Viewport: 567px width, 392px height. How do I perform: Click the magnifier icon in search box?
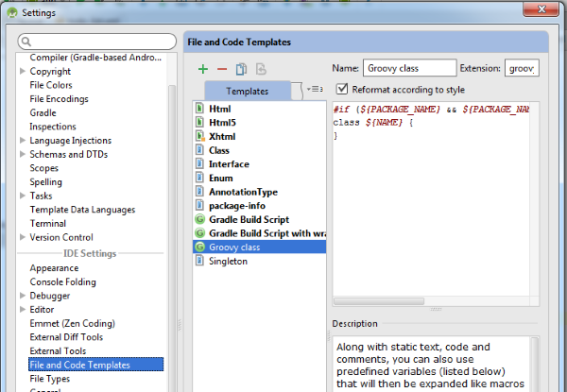coord(26,42)
